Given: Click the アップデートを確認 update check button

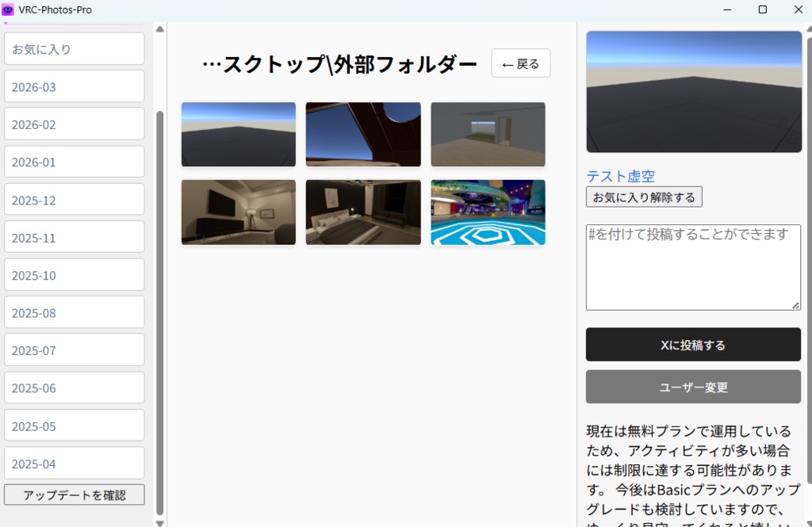Looking at the screenshot, I should click(x=74, y=494).
